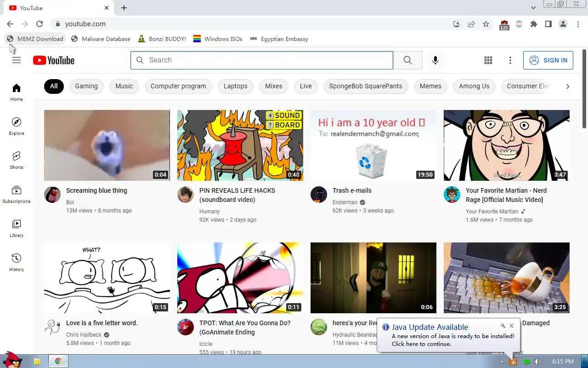Open Trash e-mails video title
The image size is (588, 368).
pyautogui.click(x=352, y=190)
